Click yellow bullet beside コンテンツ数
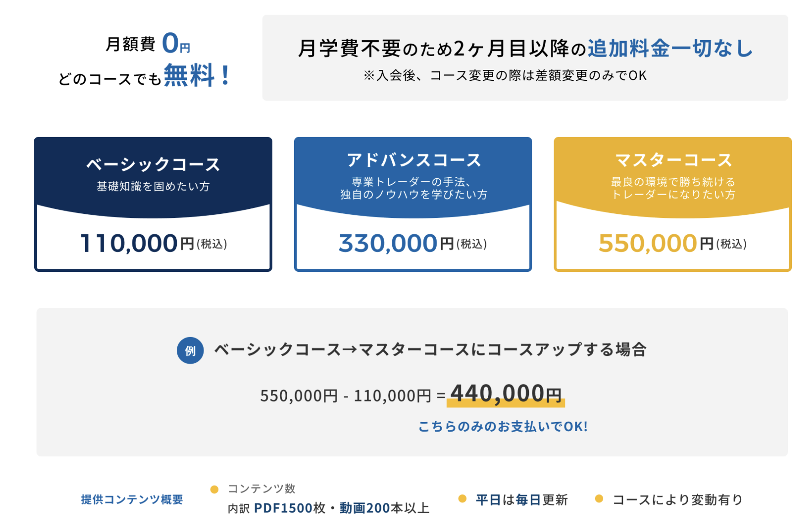Viewport: 812px width, 518px height. click(214, 489)
